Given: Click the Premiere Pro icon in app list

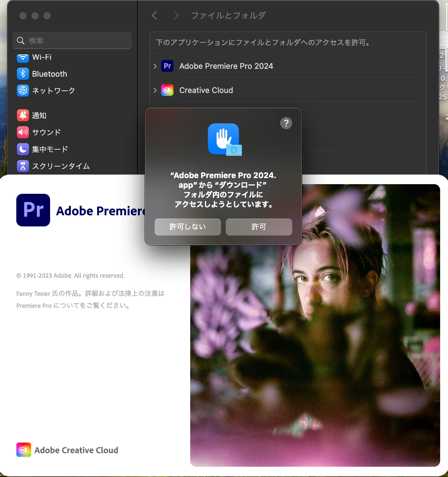Looking at the screenshot, I should pos(167,66).
